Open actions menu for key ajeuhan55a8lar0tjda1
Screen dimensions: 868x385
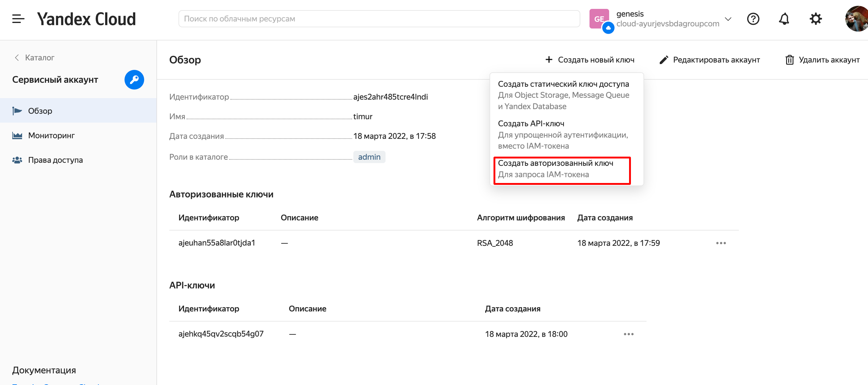click(x=721, y=243)
